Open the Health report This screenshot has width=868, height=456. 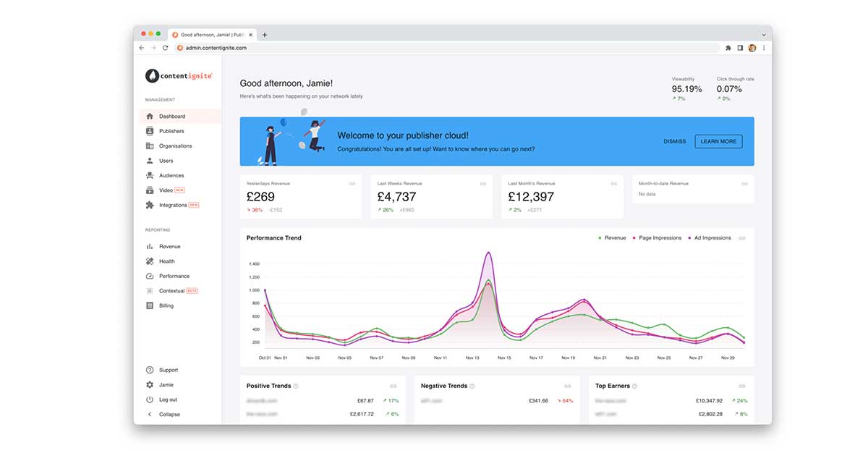click(x=166, y=261)
